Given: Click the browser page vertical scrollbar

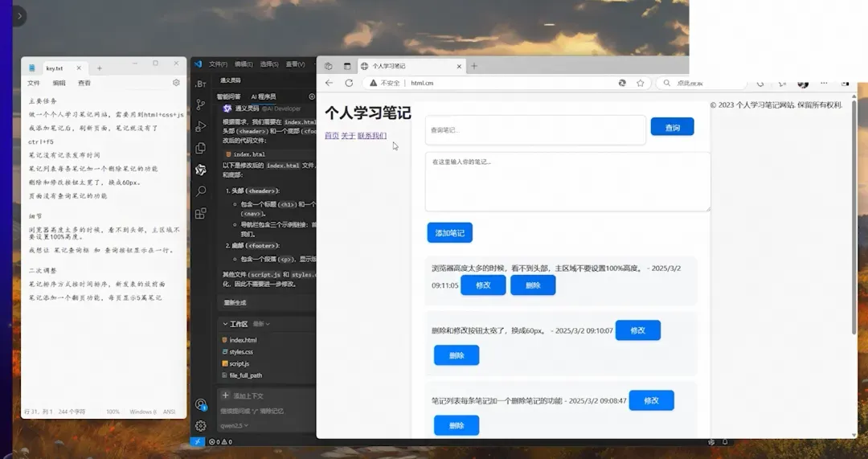Looking at the screenshot, I should point(854,216).
